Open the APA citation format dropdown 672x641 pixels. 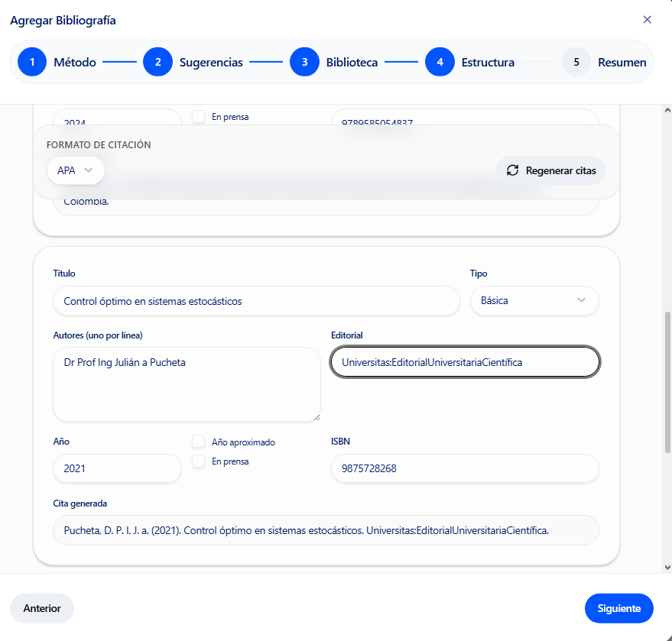76,170
